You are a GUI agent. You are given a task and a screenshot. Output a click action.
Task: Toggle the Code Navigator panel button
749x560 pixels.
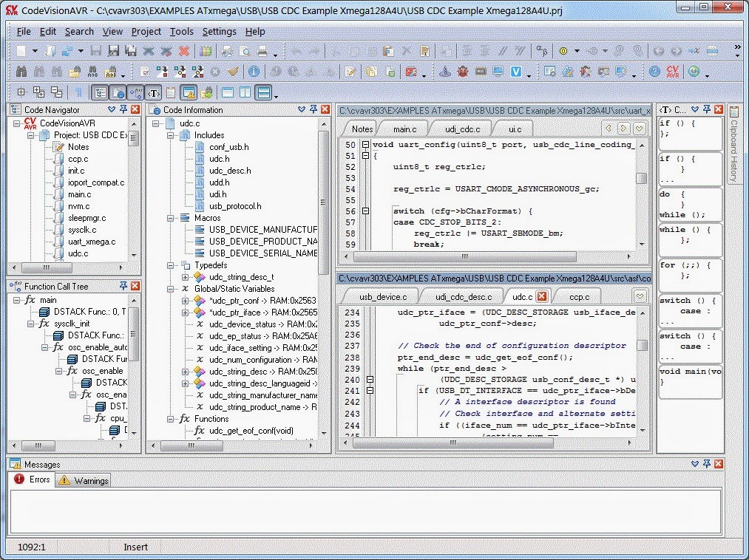(101, 92)
